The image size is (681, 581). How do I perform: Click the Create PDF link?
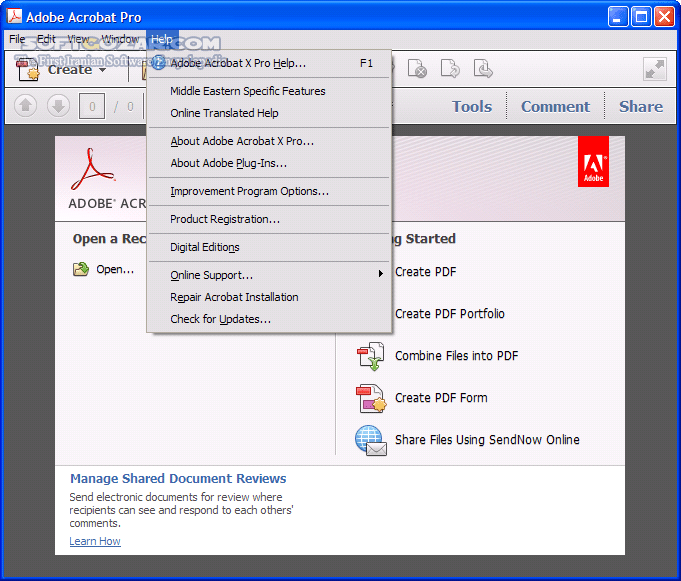tap(426, 272)
